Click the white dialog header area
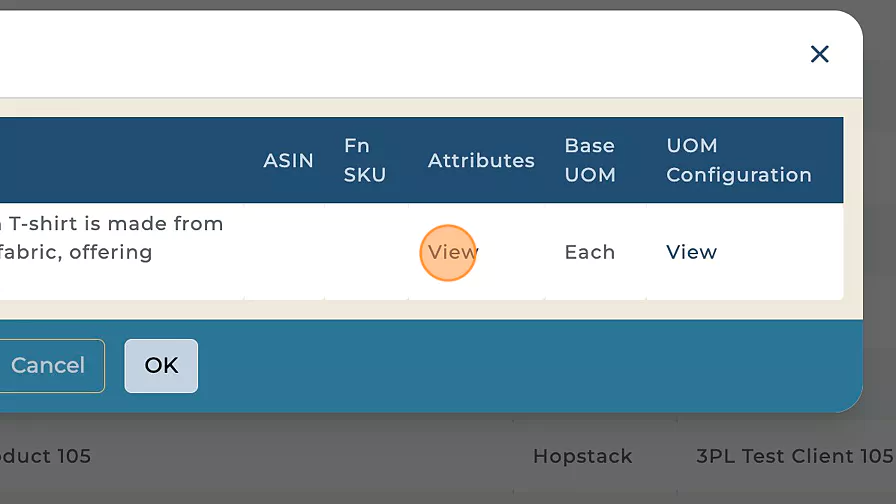This screenshot has width=896, height=504. pos(400,54)
